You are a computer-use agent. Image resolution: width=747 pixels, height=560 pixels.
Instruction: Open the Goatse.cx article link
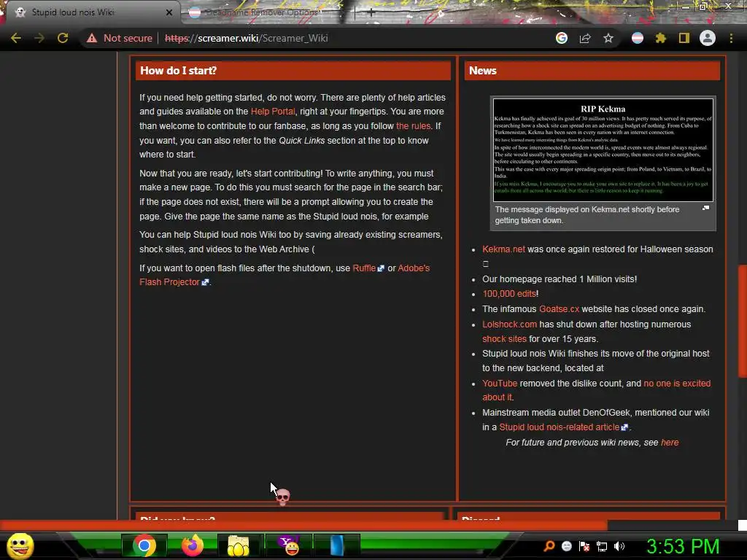559,309
